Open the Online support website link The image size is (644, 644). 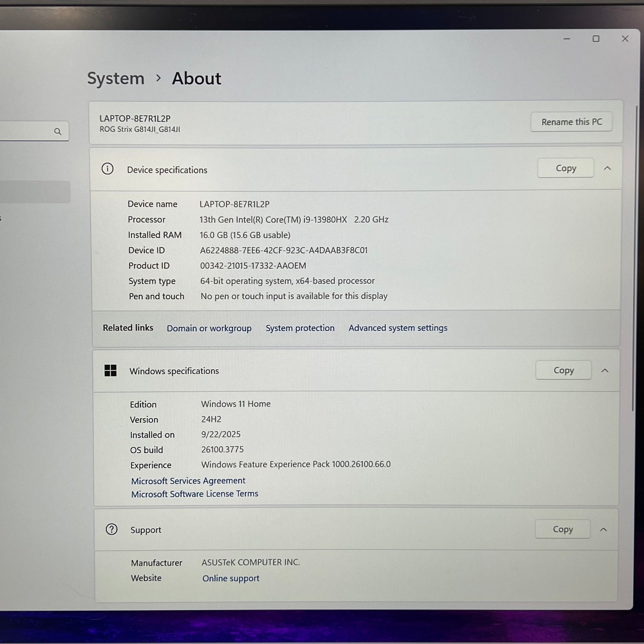[231, 578]
